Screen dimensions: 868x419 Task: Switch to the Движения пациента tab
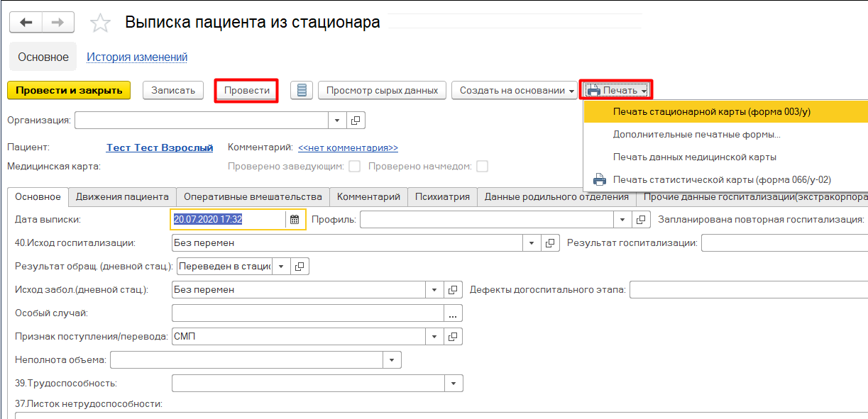tap(122, 197)
